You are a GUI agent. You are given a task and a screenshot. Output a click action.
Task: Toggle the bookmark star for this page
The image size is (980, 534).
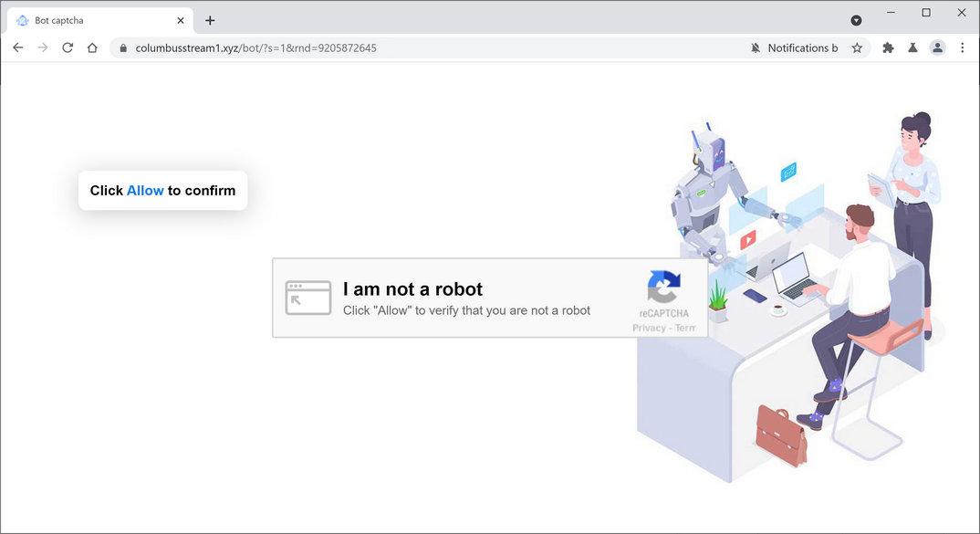(x=857, y=47)
